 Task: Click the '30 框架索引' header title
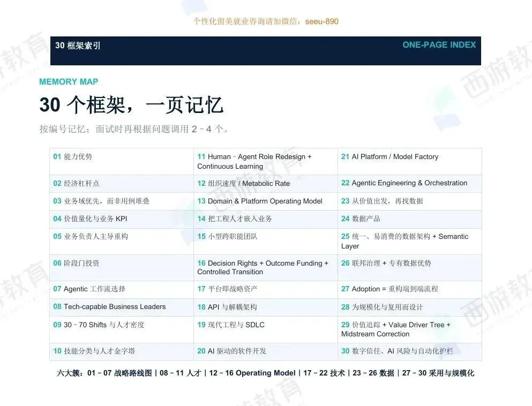[78, 46]
